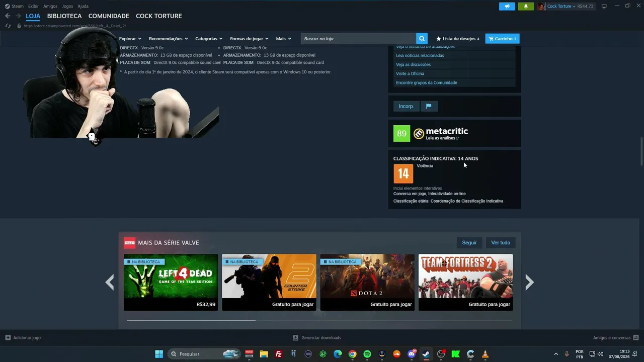Reload the store page

coord(8,26)
